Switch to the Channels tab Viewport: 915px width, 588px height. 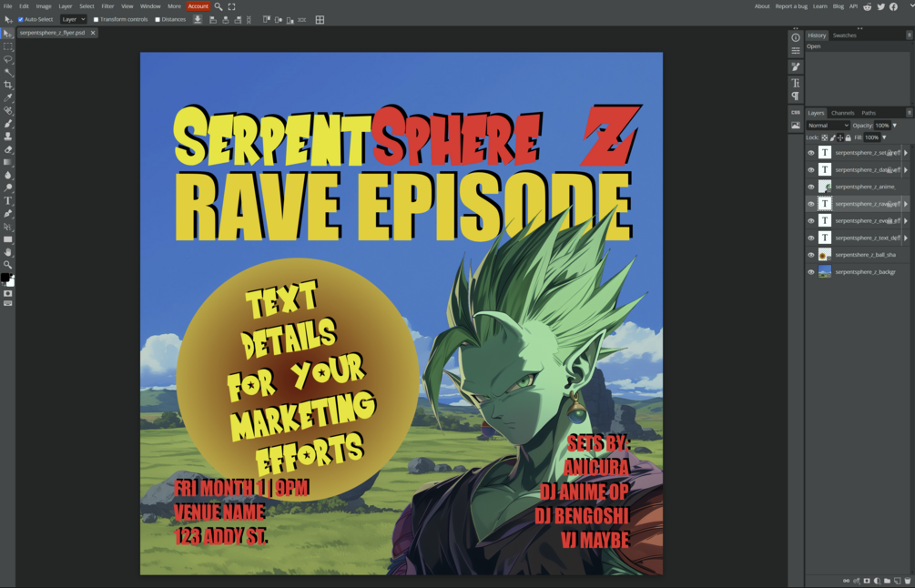coord(843,113)
